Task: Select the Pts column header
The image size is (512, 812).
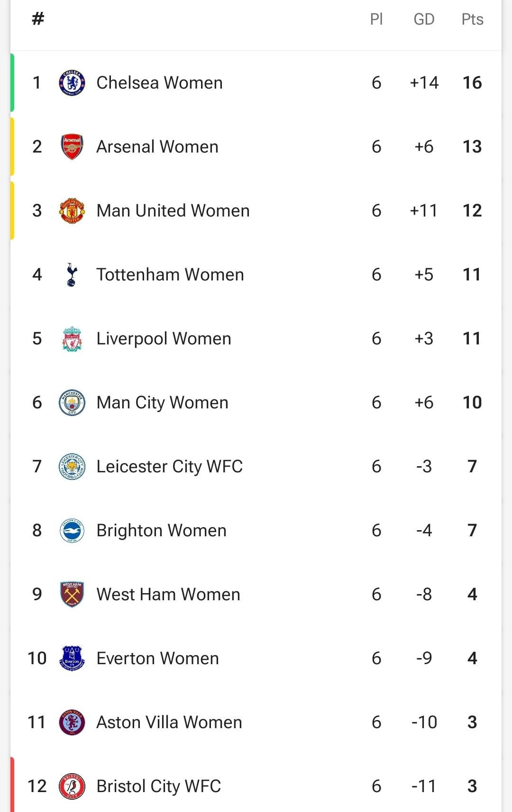Action: tap(472, 19)
